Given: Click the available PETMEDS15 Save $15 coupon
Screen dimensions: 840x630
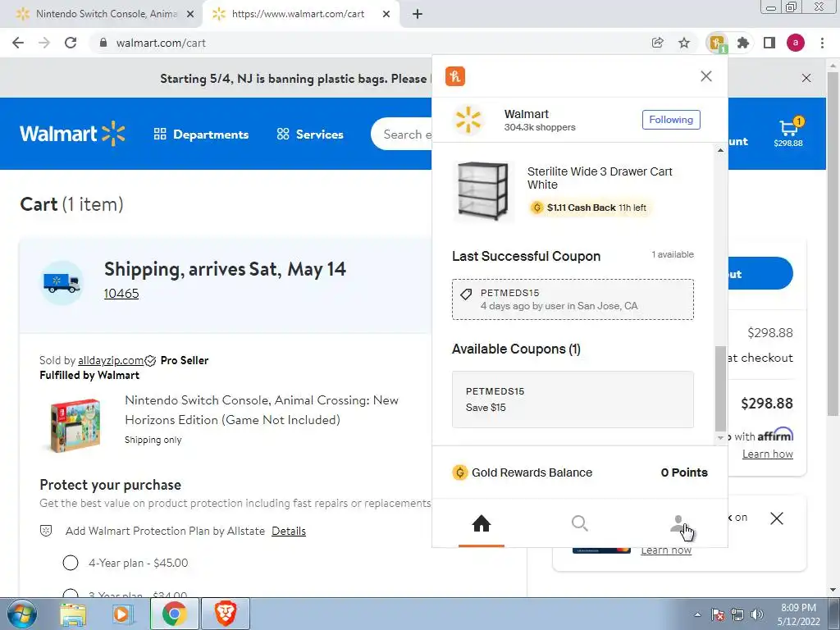Looking at the screenshot, I should 573,399.
